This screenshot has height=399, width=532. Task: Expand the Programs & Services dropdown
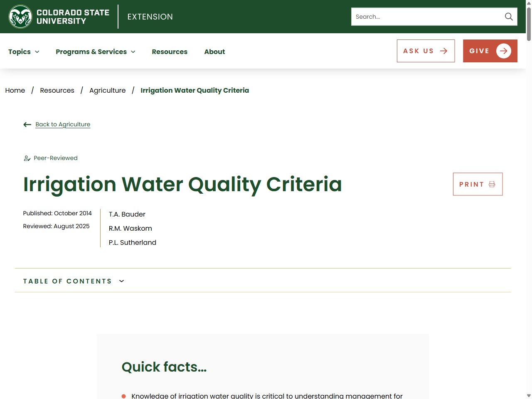point(95,52)
